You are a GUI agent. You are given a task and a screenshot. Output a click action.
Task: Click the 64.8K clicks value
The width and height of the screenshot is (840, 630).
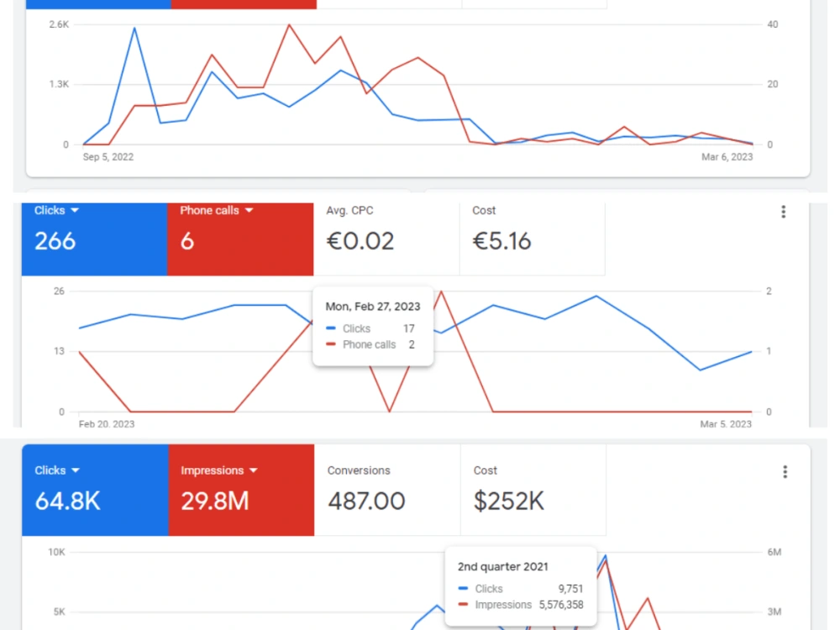point(67,501)
